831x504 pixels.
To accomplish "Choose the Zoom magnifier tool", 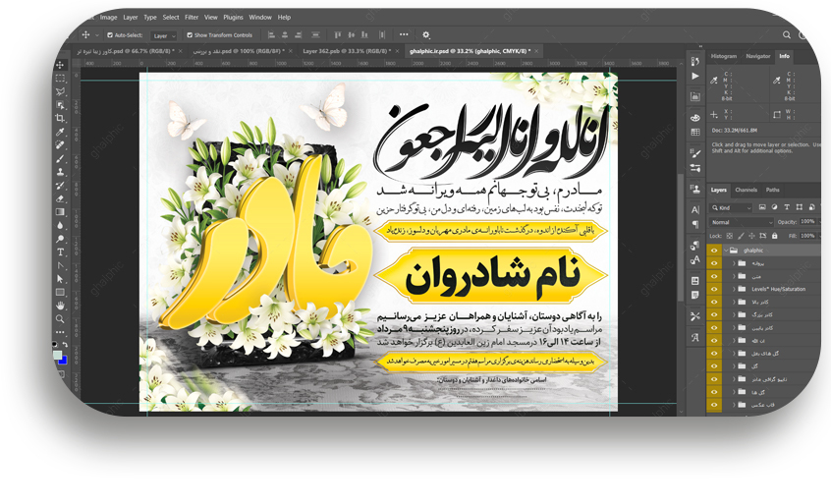I will click(60, 318).
